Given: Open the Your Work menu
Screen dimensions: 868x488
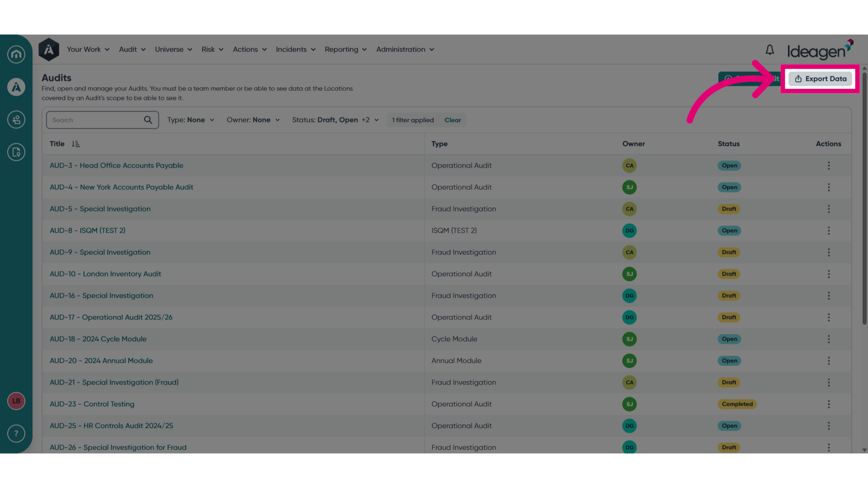Looking at the screenshot, I should tap(88, 49).
